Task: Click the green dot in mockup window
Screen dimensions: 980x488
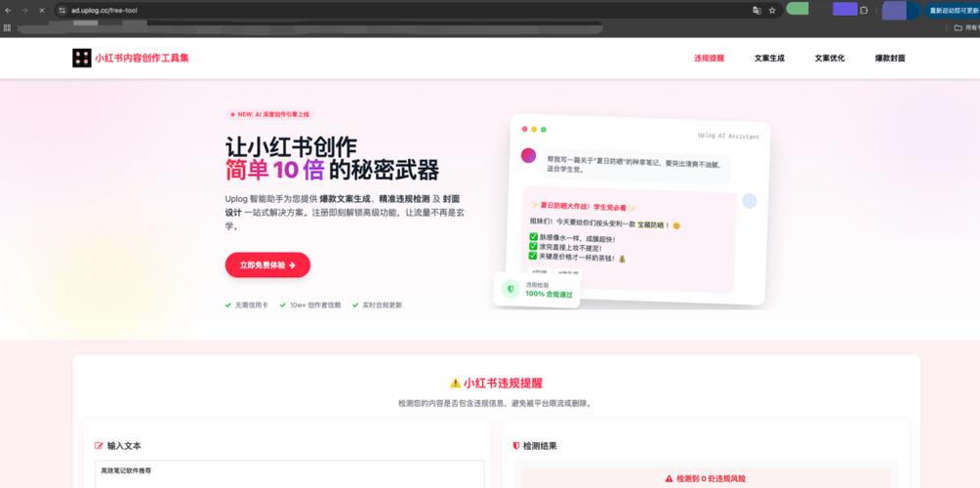Action: click(544, 130)
